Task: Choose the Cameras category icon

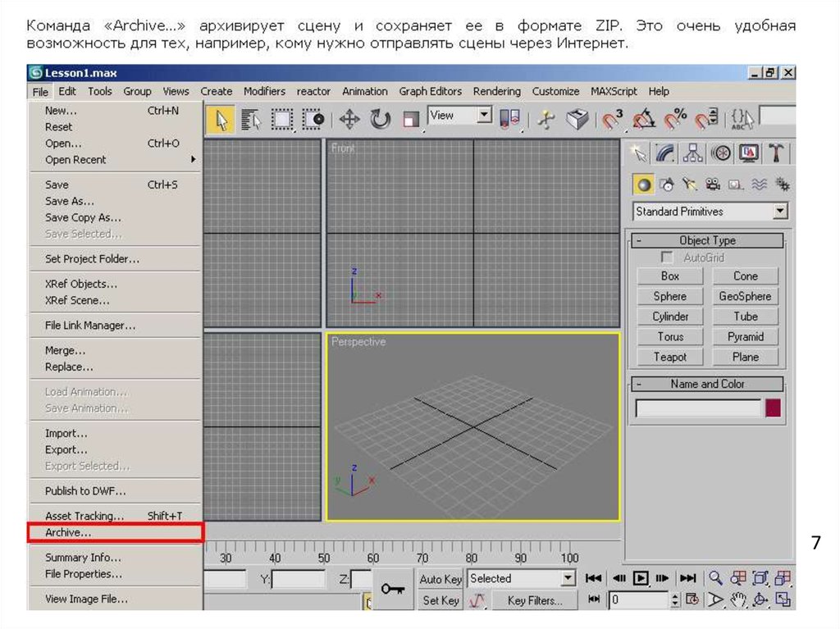Action: click(x=713, y=185)
